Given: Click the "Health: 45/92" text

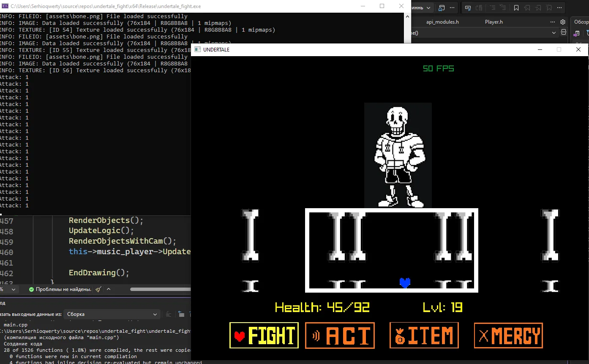Looking at the screenshot, I should (322, 307).
